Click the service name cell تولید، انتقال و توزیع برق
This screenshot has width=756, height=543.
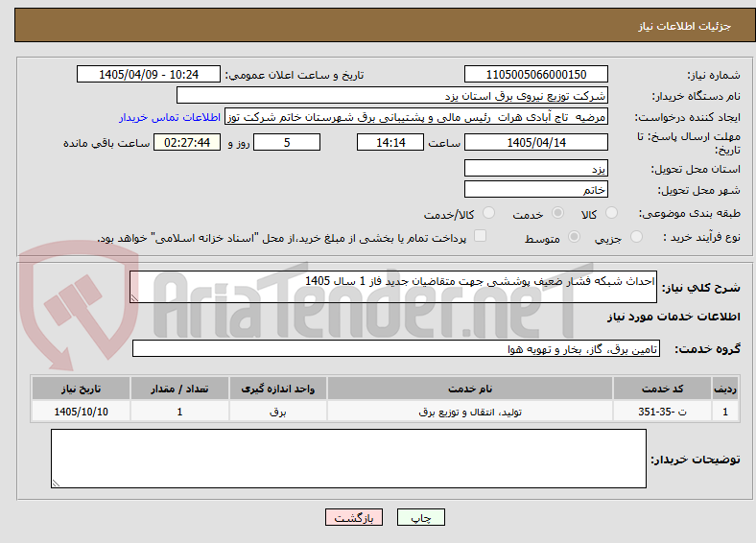pyautogui.click(x=470, y=412)
